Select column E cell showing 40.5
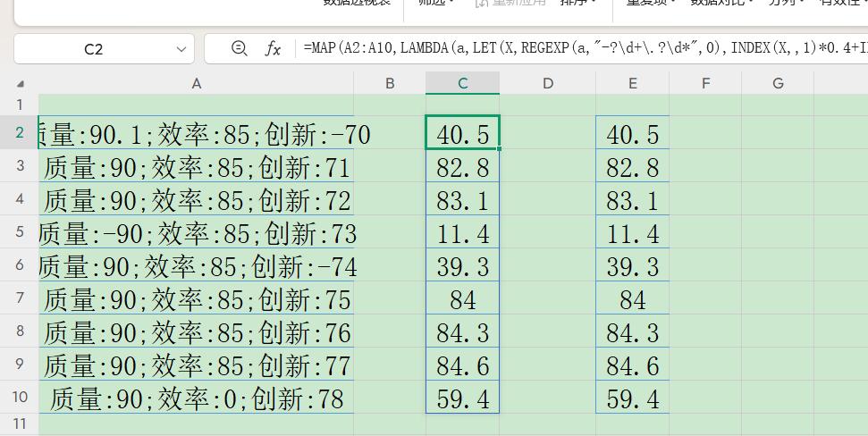This screenshot has height=436, width=868. [x=632, y=133]
